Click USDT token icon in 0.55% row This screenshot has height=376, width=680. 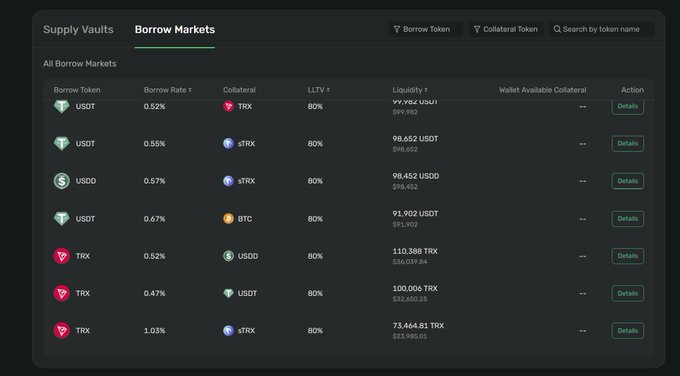point(62,144)
